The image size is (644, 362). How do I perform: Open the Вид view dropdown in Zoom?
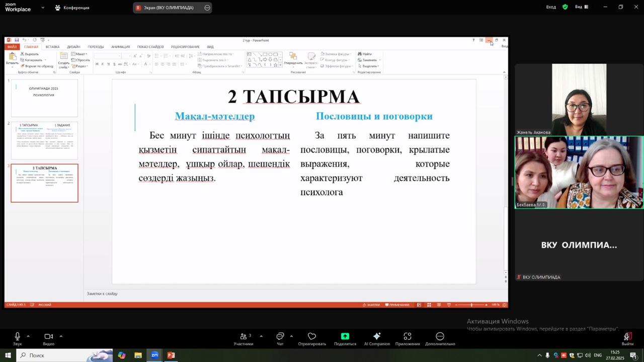coord(581,7)
